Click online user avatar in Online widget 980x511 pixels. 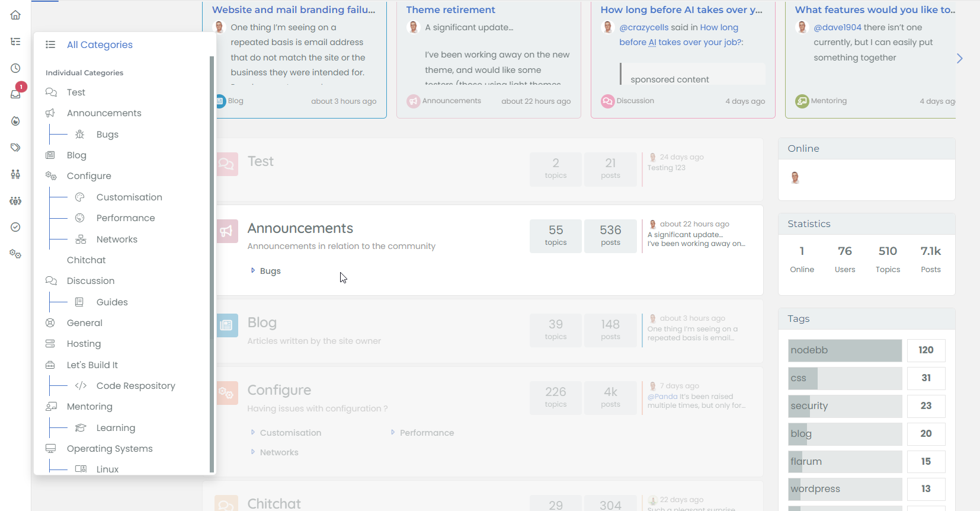795,178
